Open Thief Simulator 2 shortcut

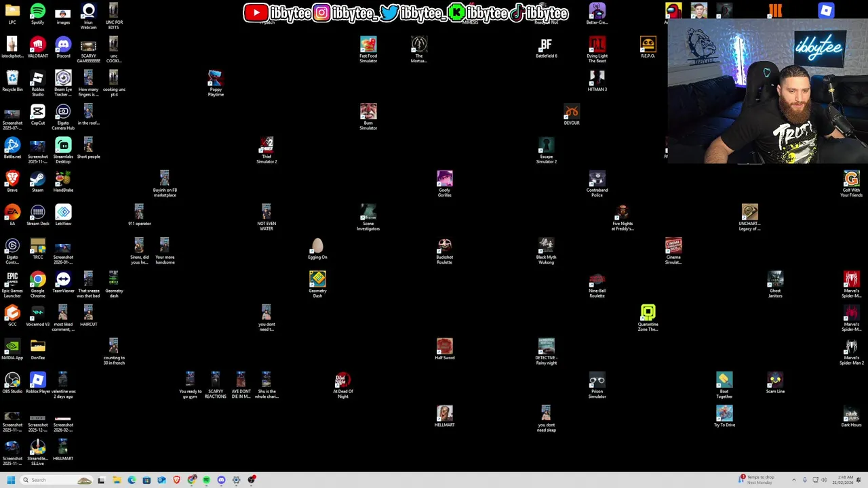tap(267, 150)
